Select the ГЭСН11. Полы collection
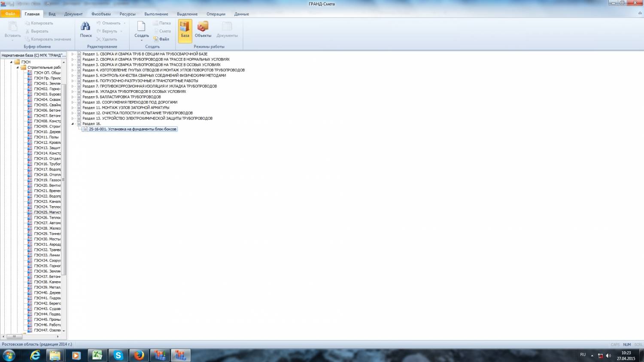644x362 pixels. 46,137
